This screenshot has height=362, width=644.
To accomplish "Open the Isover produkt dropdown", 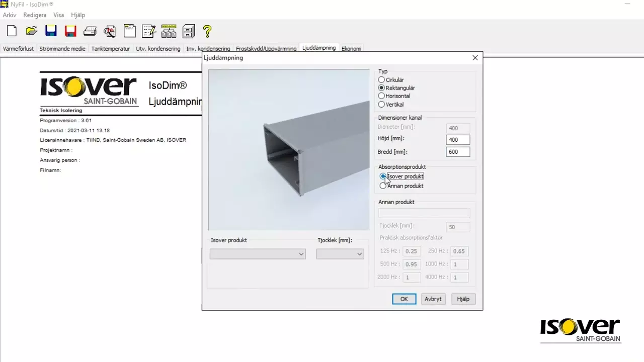I will [x=258, y=254].
